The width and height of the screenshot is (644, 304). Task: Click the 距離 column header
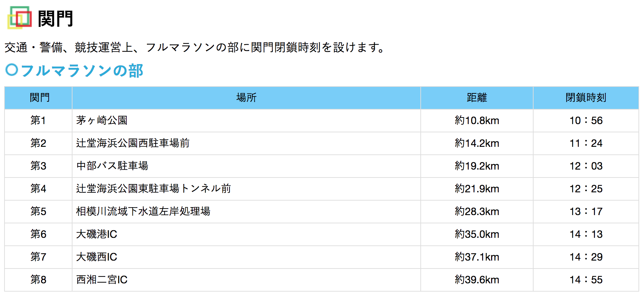click(x=477, y=98)
